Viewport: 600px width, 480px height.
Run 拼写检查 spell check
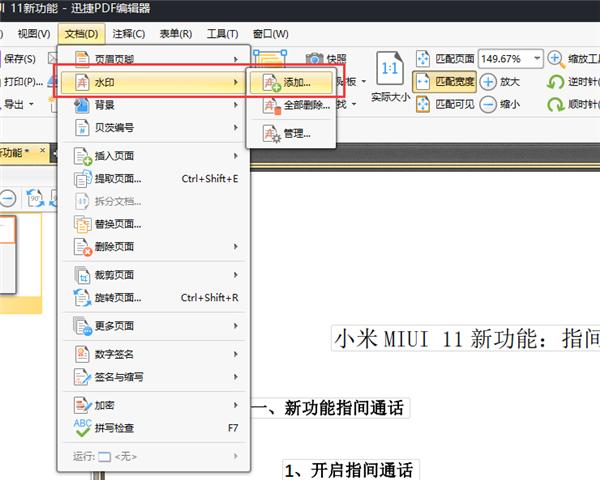tap(154, 428)
